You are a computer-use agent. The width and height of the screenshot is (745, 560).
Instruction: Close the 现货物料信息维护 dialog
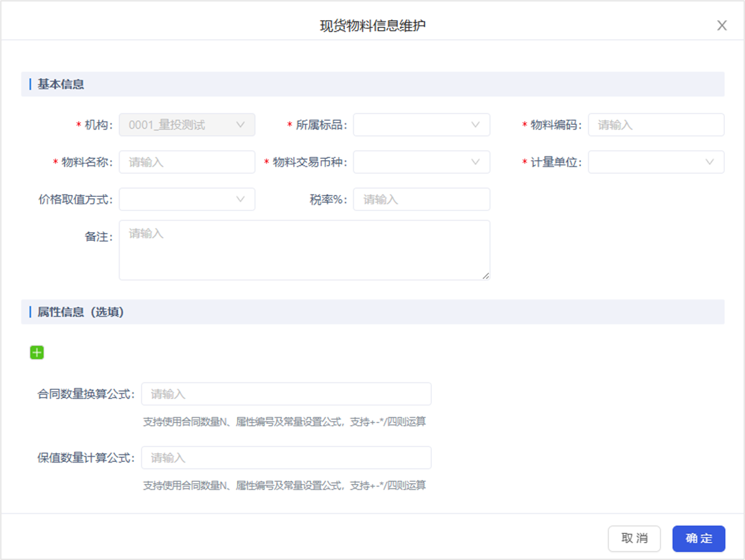(x=722, y=26)
